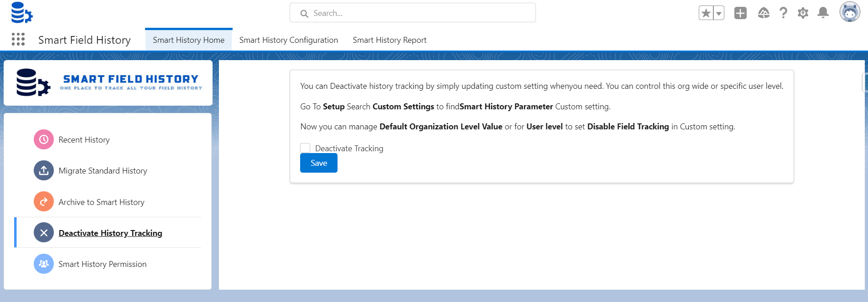Screen dimensions: 868x302
Task: Open the user profile avatar
Action: 849,12
